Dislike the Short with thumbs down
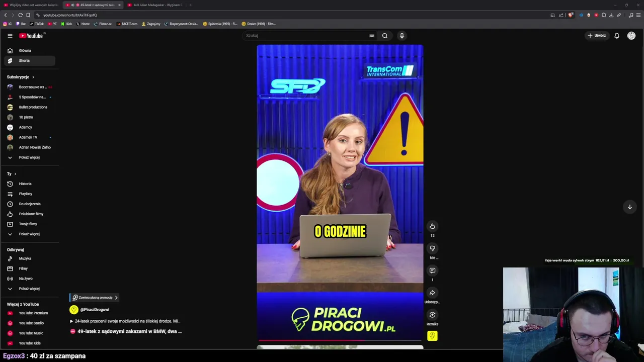This screenshot has height=362, width=644. click(432, 248)
